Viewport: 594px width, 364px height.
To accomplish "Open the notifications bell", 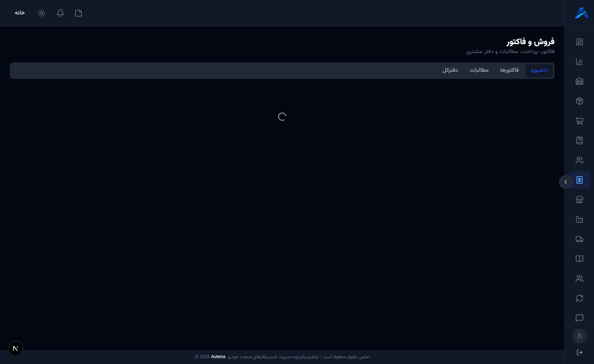I will pyautogui.click(x=60, y=13).
